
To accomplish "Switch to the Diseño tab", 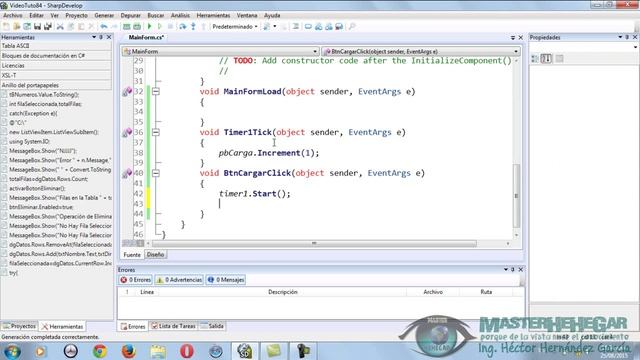I will pos(155,255).
